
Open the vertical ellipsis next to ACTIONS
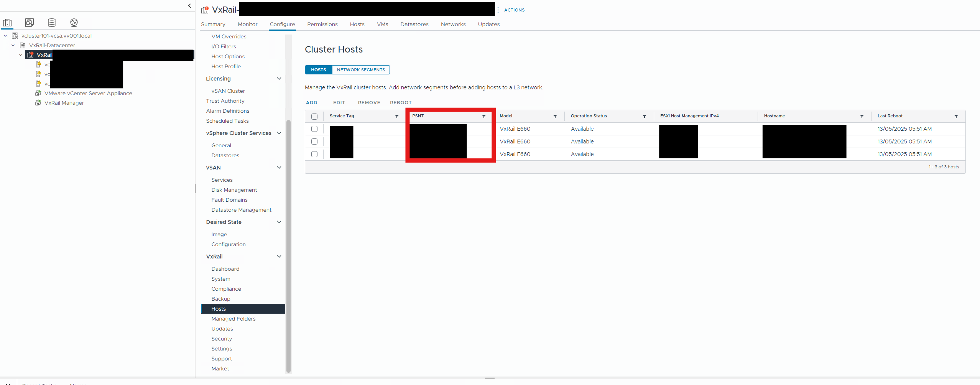(x=498, y=10)
